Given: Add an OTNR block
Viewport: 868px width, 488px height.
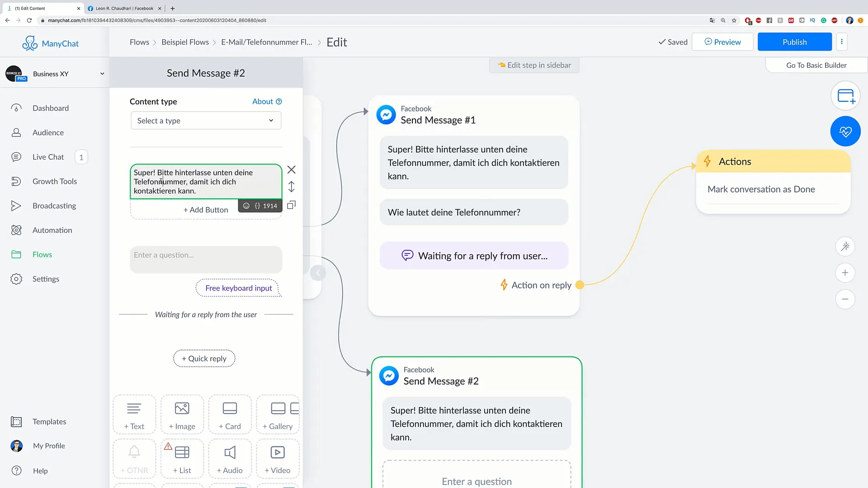Looking at the screenshot, I should 134,459.
